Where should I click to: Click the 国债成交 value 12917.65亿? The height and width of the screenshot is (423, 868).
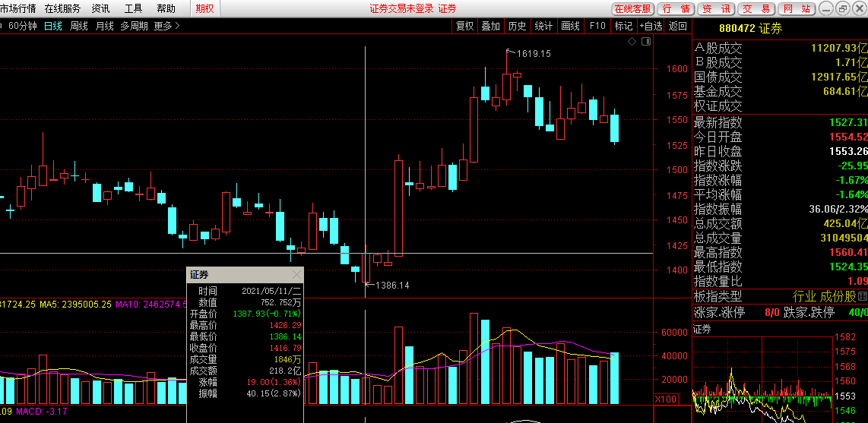tap(840, 77)
